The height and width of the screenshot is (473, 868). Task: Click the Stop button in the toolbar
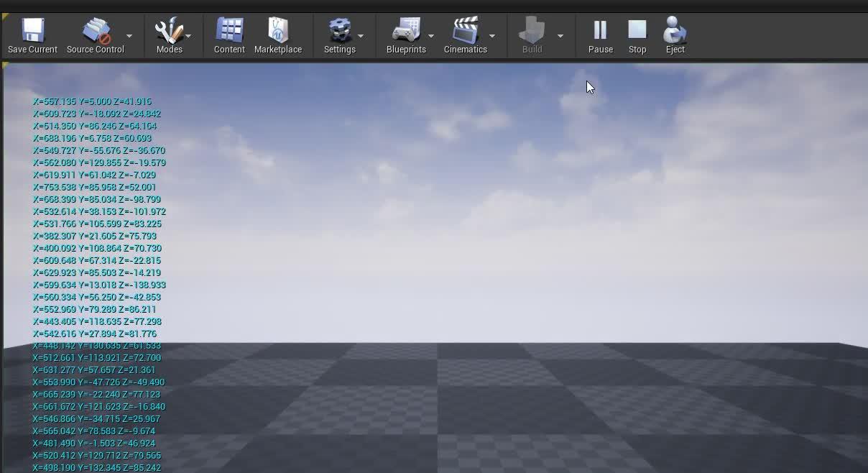[637, 30]
